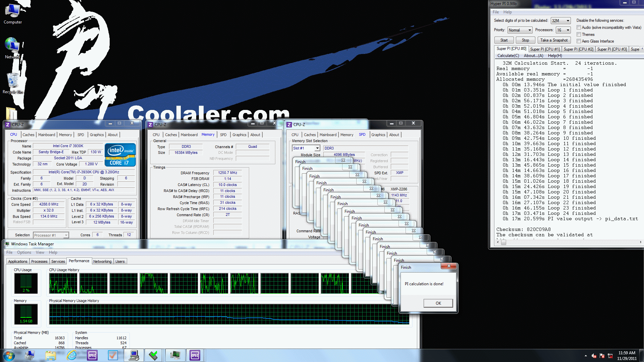
Task: Open the Users tab in Task Manager
Action: tap(120, 261)
